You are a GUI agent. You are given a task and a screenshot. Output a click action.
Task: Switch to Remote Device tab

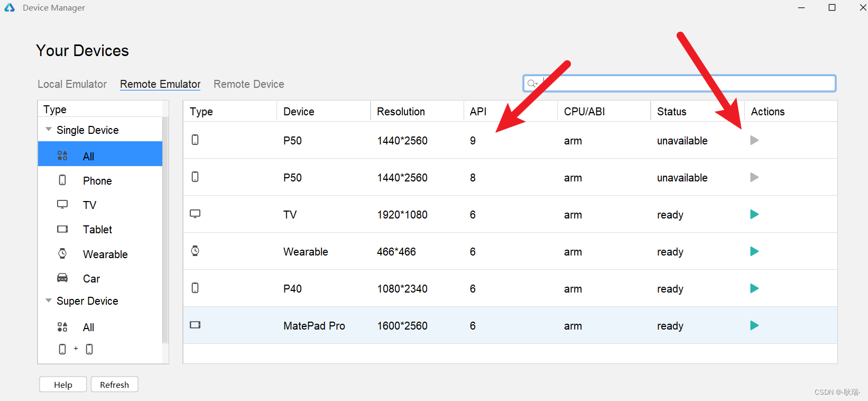pos(249,84)
